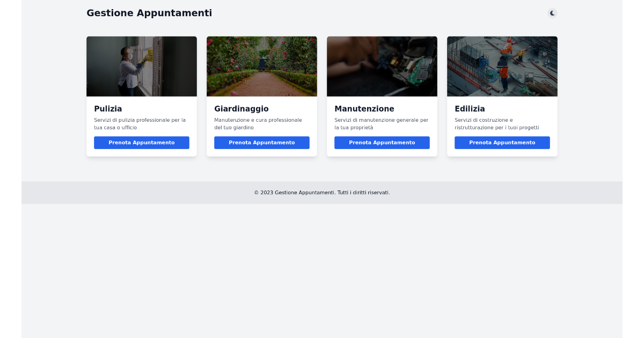
Task: Click Prenota Appuntamento under Giardinaggio
Action: 261,142
